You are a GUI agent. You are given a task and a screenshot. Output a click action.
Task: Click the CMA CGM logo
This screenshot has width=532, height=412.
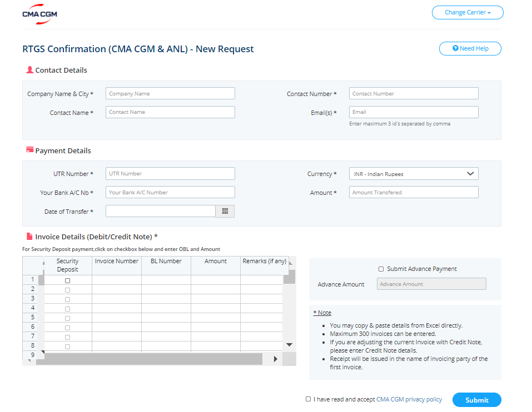click(x=39, y=14)
